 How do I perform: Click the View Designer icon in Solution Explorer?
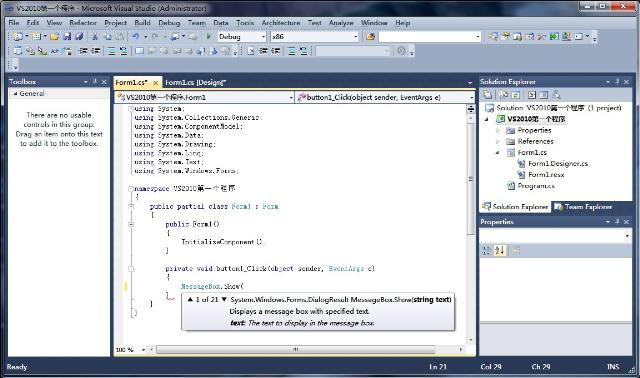point(544,95)
